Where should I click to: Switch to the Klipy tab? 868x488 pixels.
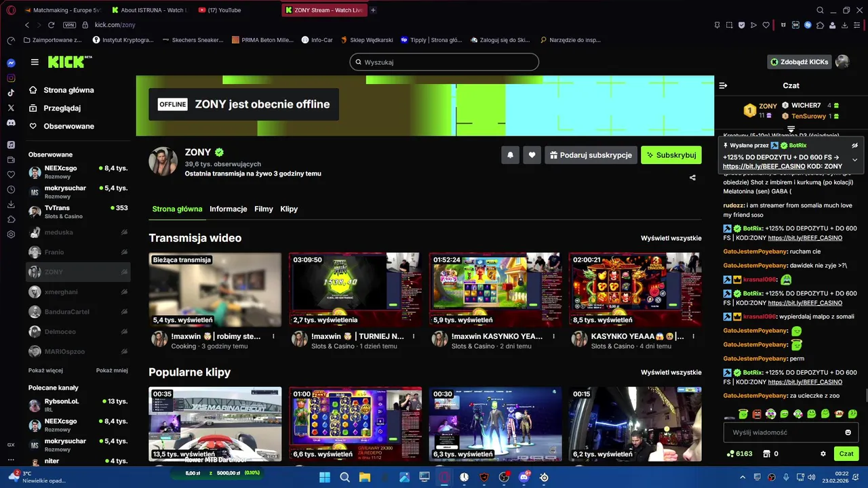289,209
